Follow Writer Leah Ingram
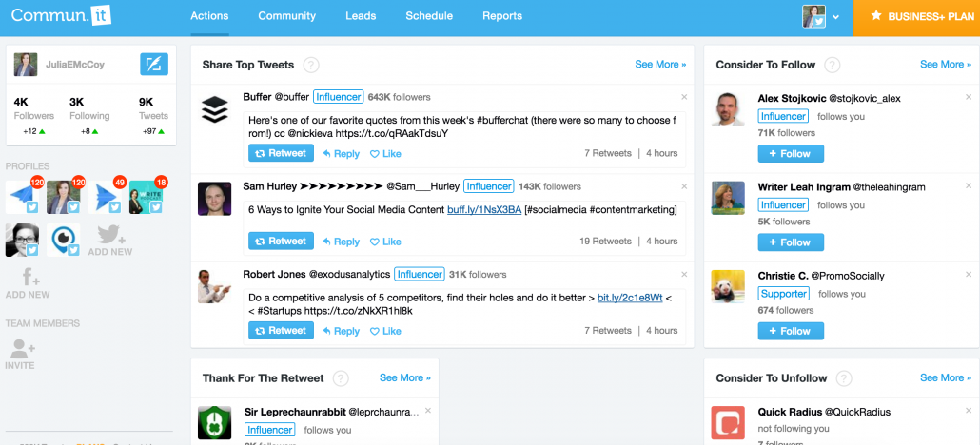The image size is (980, 445). [791, 242]
